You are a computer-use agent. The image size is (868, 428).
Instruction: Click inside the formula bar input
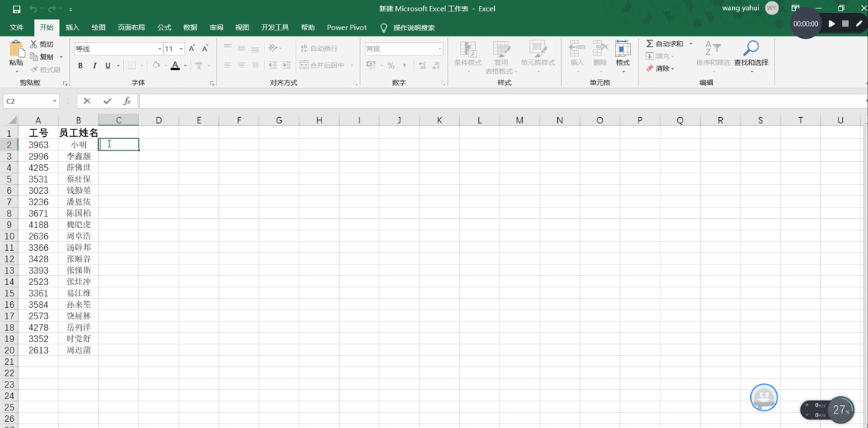pyautogui.click(x=501, y=101)
